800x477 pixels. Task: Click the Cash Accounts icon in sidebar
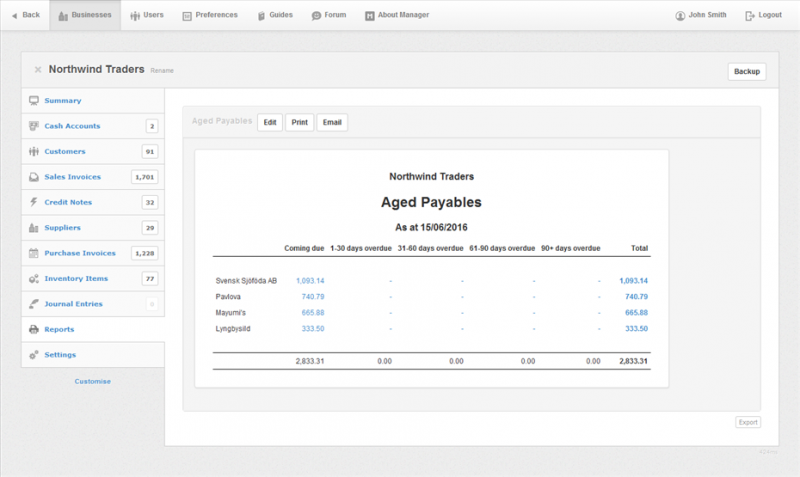pyautogui.click(x=34, y=126)
